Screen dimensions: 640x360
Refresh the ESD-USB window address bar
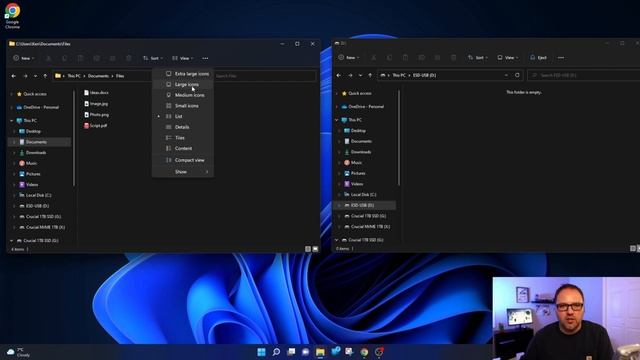point(517,75)
